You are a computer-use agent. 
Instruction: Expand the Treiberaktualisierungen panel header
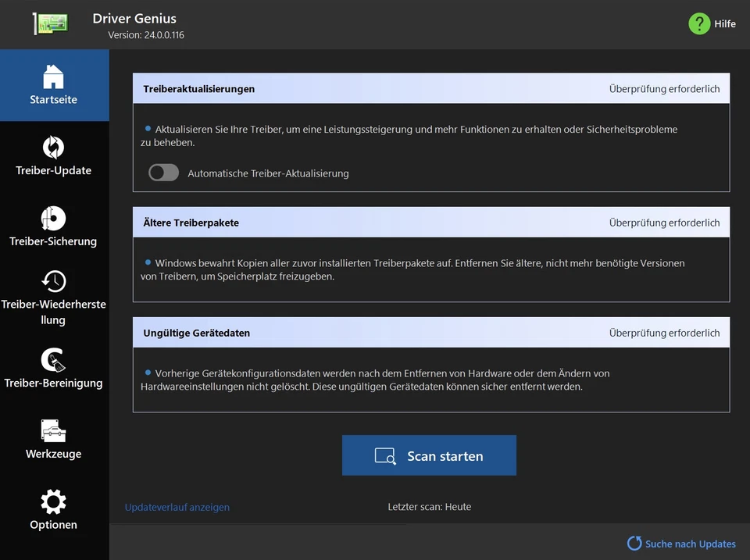pos(198,88)
